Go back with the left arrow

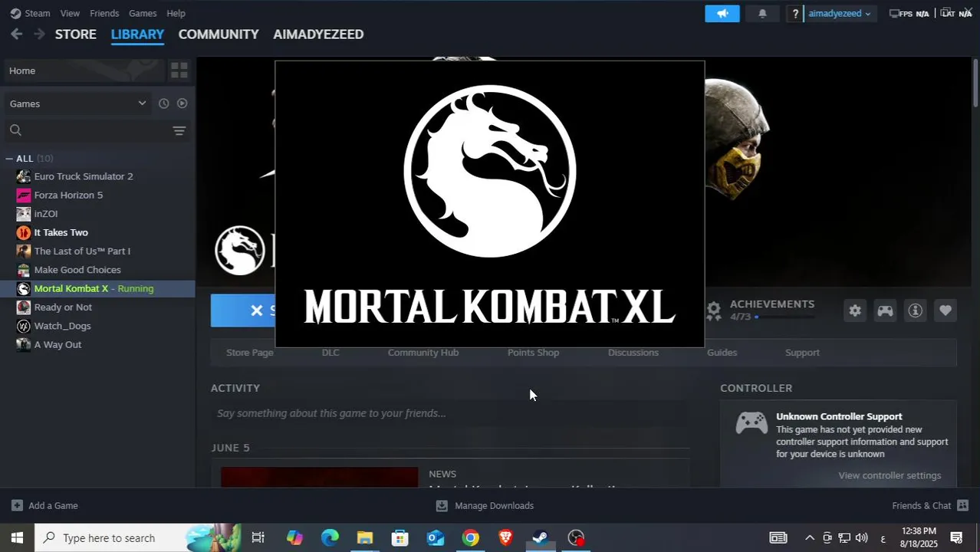(x=17, y=34)
